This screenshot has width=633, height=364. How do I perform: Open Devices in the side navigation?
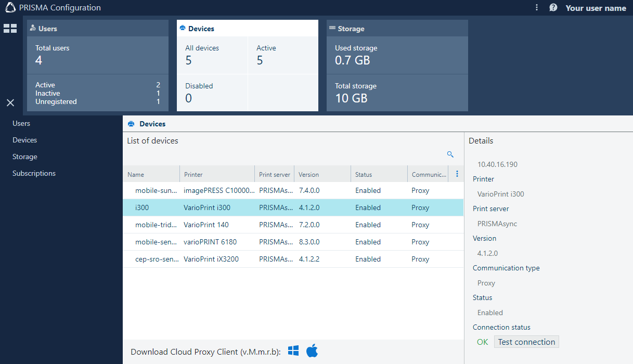(25, 140)
